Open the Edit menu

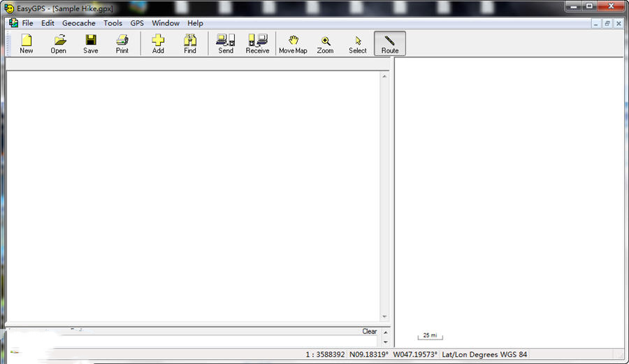pyautogui.click(x=48, y=23)
